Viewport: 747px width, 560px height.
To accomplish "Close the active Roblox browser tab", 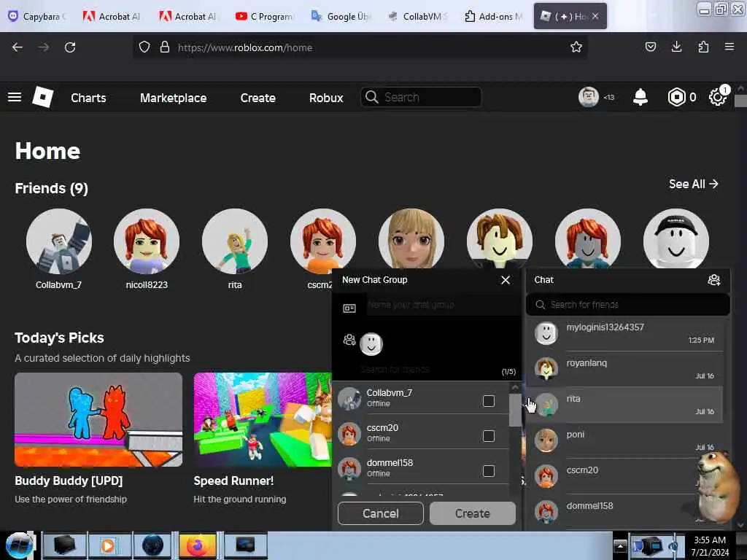I will click(x=595, y=16).
